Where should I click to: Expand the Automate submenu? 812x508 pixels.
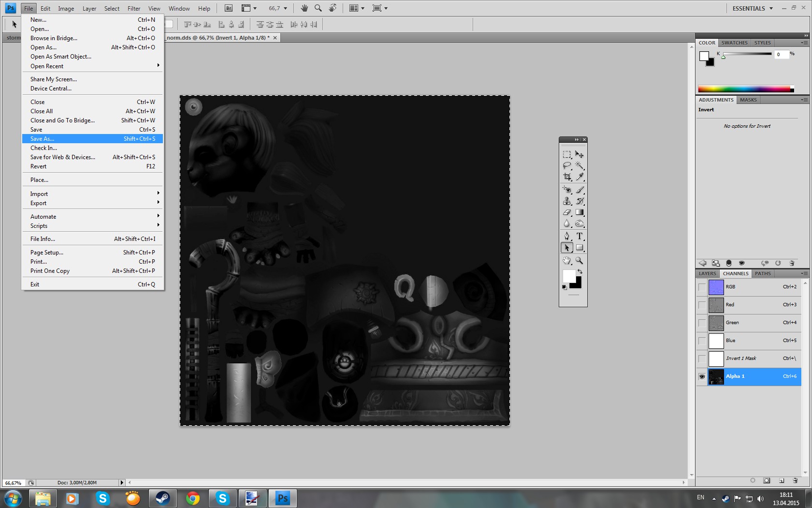[92, 216]
